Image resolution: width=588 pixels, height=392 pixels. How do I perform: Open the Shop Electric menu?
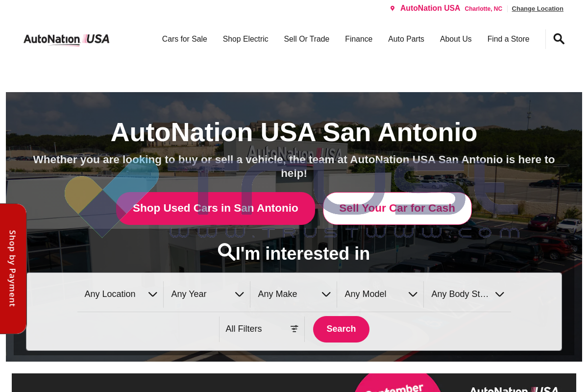point(245,39)
